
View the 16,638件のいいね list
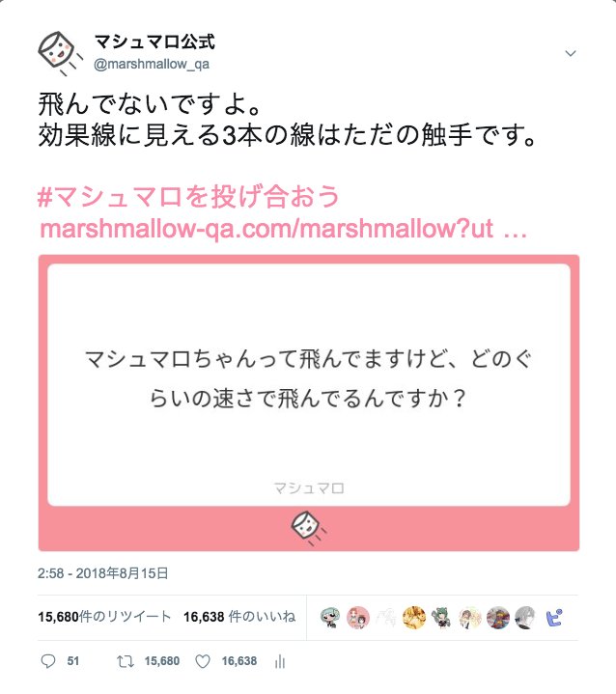point(239,617)
